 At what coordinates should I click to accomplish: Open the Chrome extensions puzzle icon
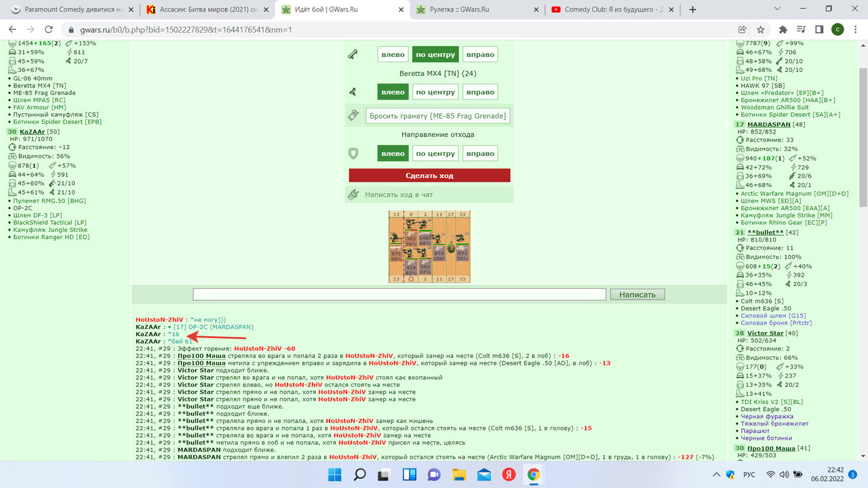pos(783,30)
